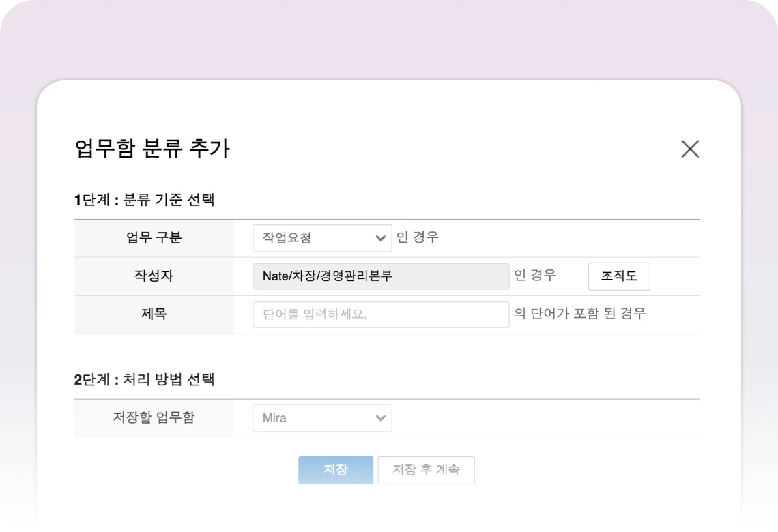Select the 1단계 : 분류 기준 선택 heading
The width and height of the screenshot is (778, 532).
click(x=145, y=200)
